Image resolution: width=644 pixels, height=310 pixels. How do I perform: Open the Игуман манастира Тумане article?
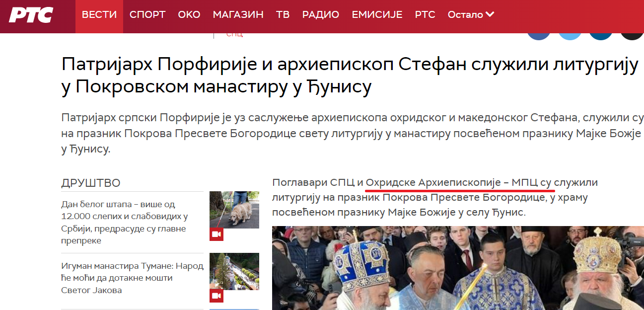pos(132,278)
